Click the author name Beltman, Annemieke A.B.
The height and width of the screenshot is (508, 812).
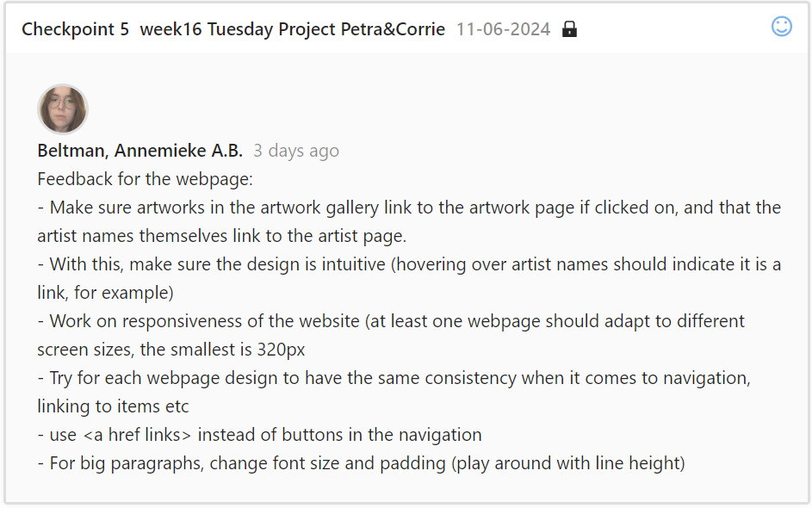140,151
